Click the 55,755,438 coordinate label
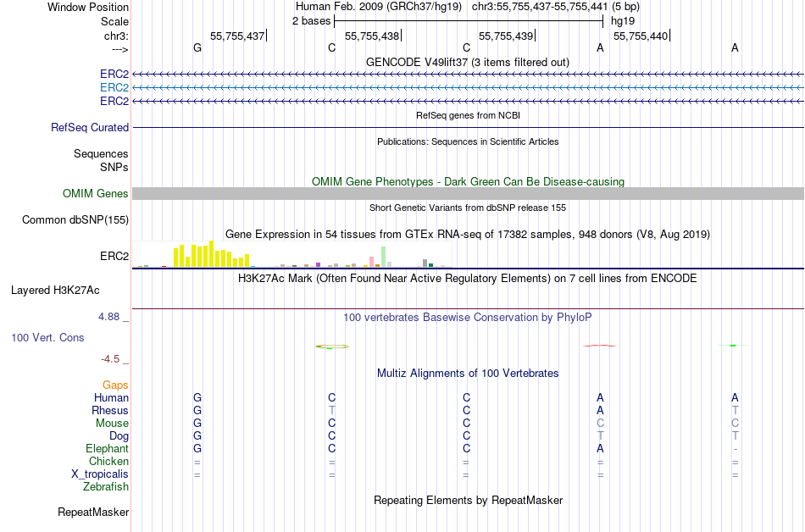Screen dimensions: 805x532 coord(372,36)
